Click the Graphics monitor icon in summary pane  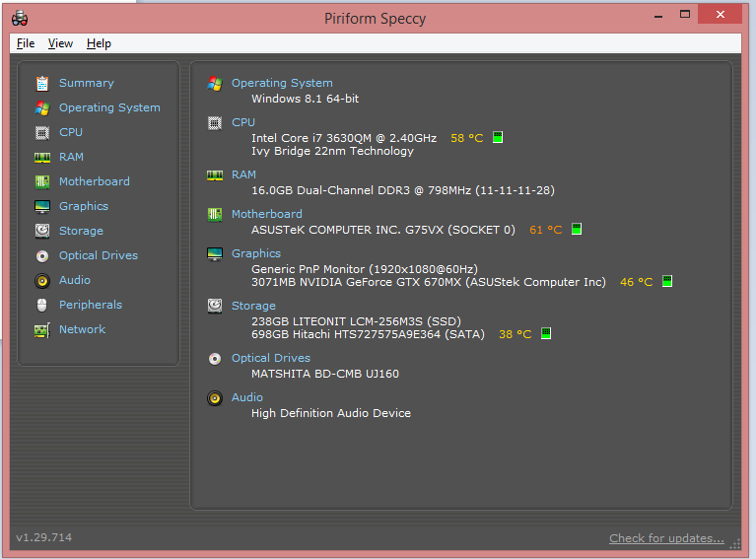click(x=215, y=253)
